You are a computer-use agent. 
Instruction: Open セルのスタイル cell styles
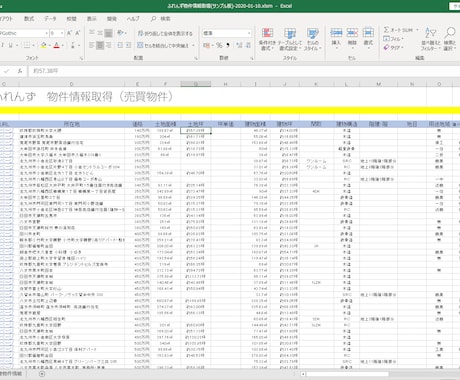[313, 39]
